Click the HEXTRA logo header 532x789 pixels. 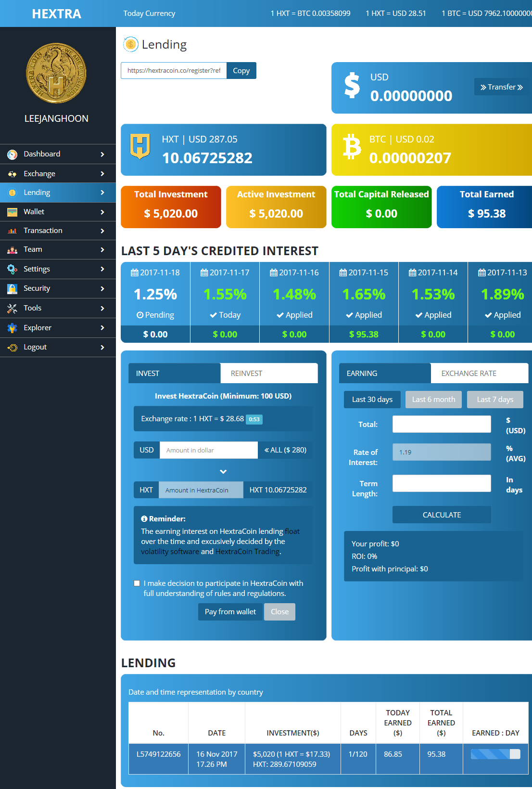[57, 13]
